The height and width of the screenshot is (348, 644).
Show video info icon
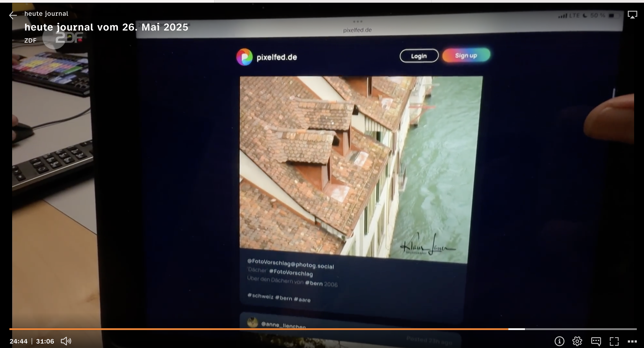click(559, 341)
